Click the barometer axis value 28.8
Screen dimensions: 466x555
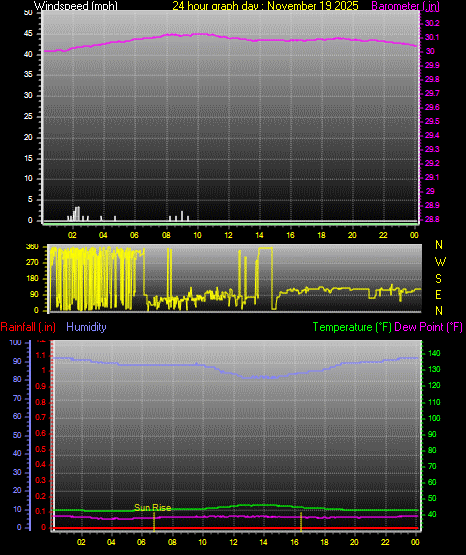click(x=432, y=219)
